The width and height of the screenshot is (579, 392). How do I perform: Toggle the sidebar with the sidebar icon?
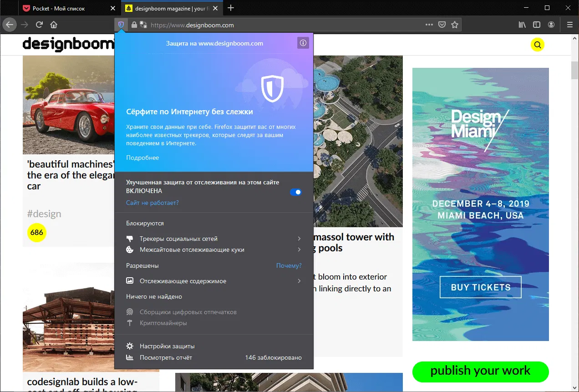point(537,25)
